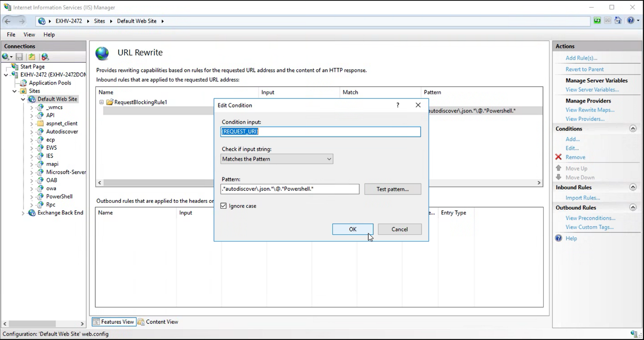Click the Home icon in the address bar
644x340 pixels.
(617, 20)
